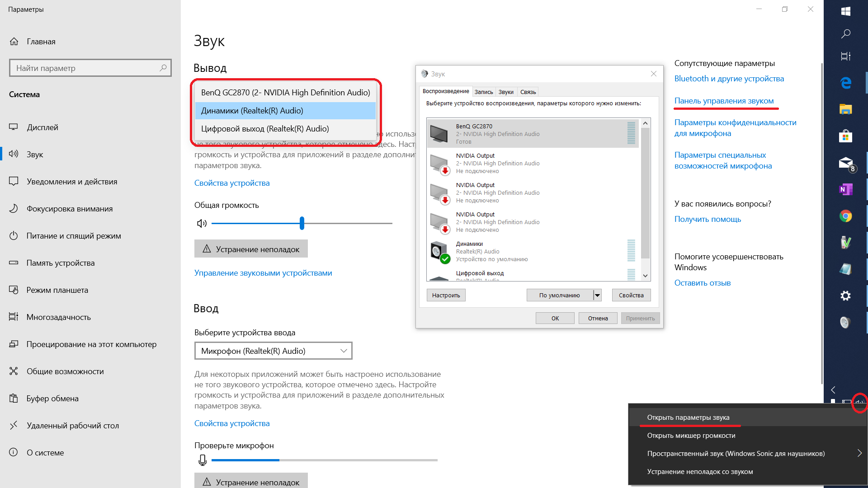Launch Google Chrome from taskbar
868x488 pixels.
(x=846, y=216)
